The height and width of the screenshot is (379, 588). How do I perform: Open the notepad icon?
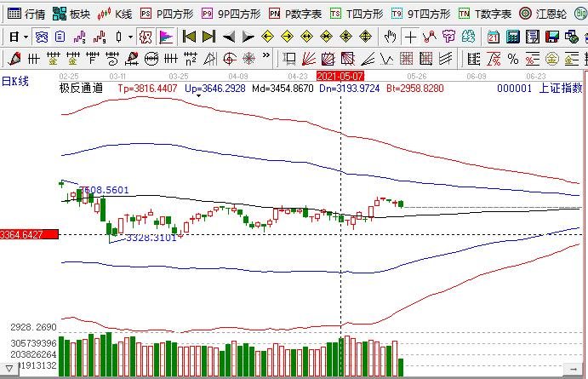point(533,37)
